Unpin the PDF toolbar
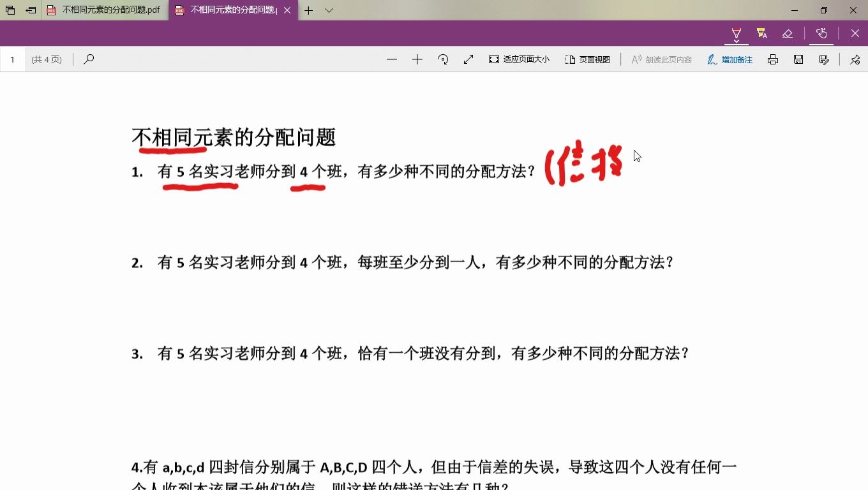The image size is (868, 490). pos(855,59)
